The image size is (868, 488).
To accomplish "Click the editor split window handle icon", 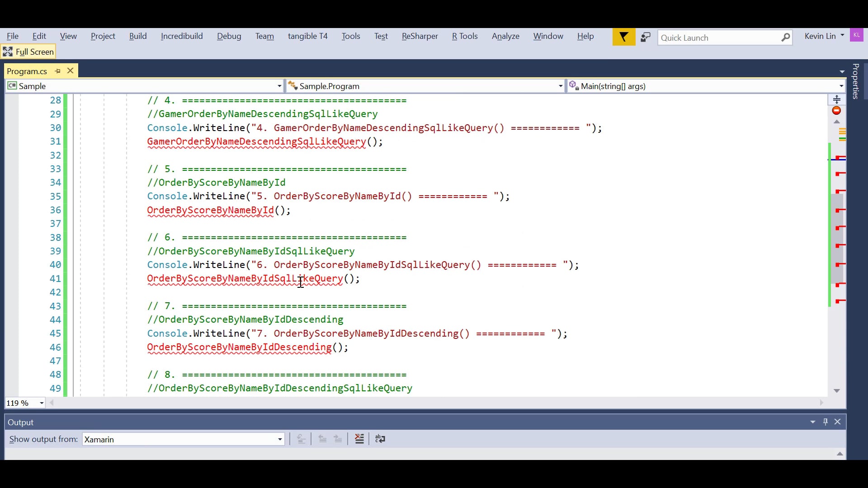I will pyautogui.click(x=836, y=99).
